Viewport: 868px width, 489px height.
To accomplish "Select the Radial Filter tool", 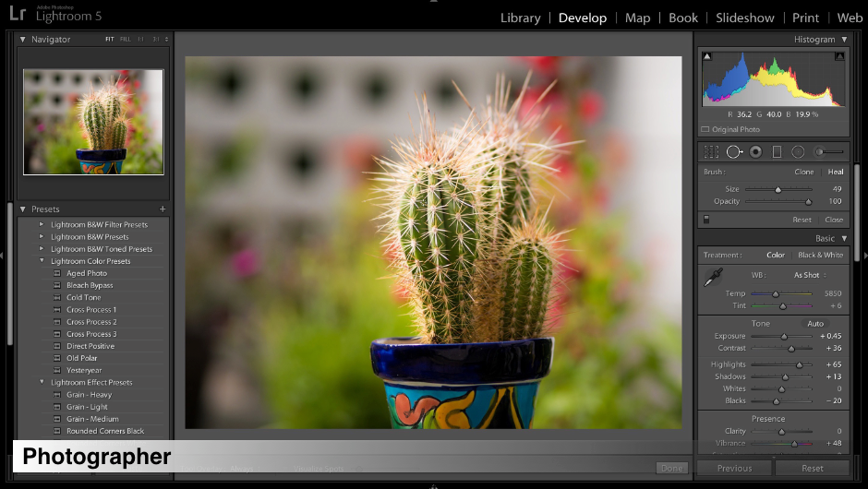I will click(x=798, y=151).
